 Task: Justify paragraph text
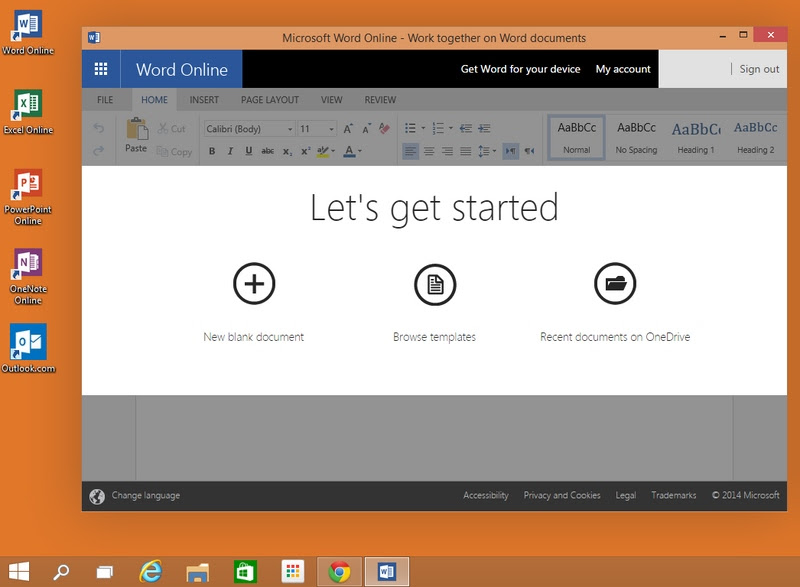465,151
